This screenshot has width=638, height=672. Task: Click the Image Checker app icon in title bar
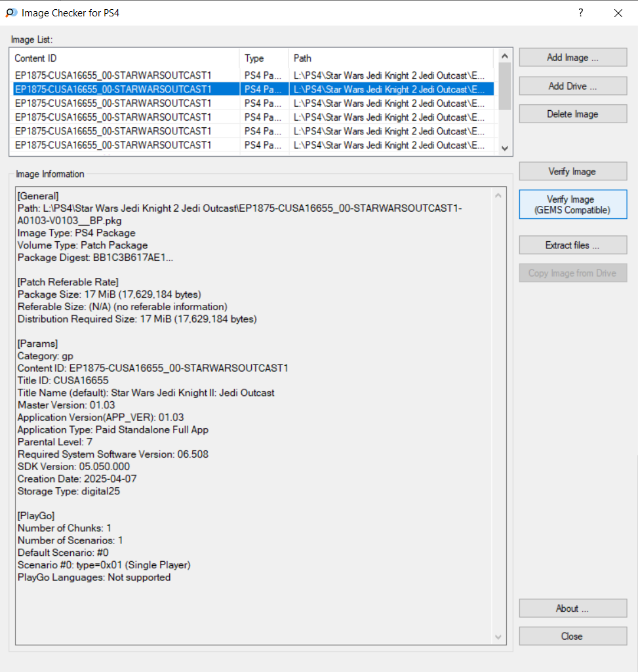coord(11,12)
